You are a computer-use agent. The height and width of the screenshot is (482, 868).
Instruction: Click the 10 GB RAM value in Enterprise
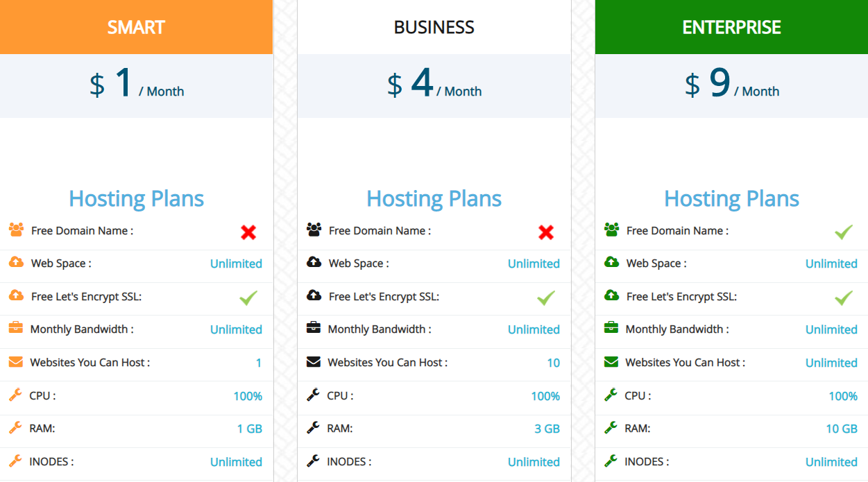(x=841, y=429)
